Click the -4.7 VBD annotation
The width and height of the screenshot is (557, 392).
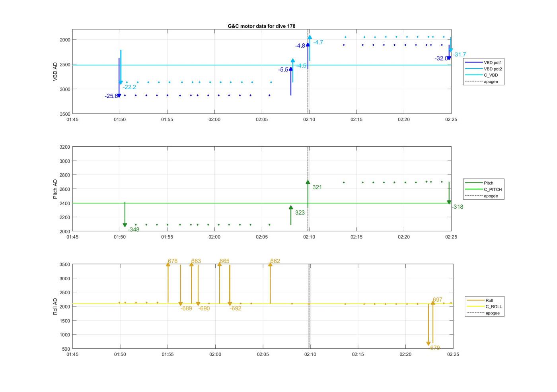tap(318, 42)
